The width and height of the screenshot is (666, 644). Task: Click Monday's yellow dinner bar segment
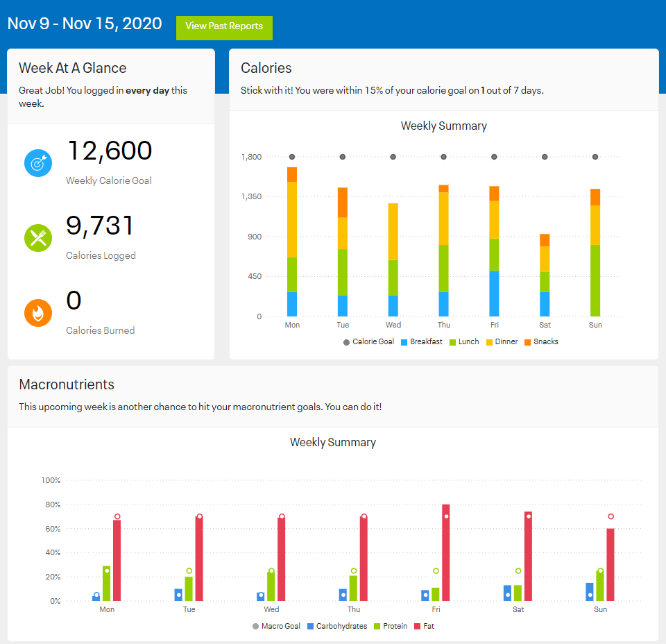(292, 219)
